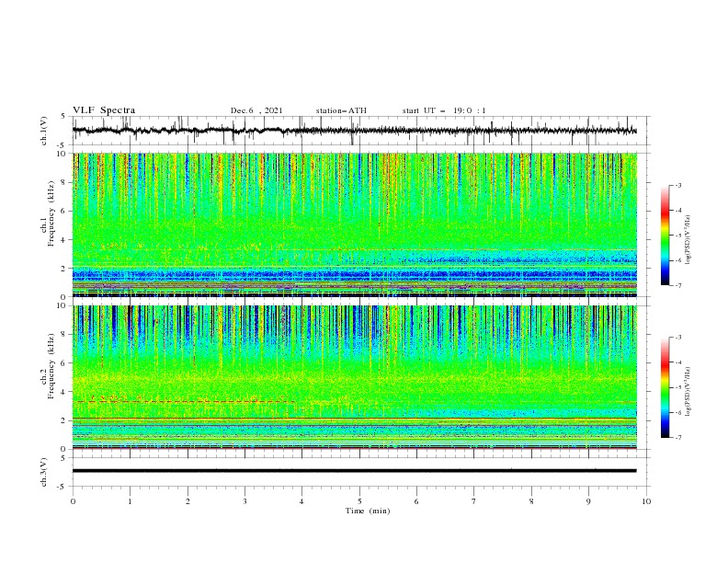Click the 'Time (min)' axis title
This screenshot has height=563, width=728.
368,511
